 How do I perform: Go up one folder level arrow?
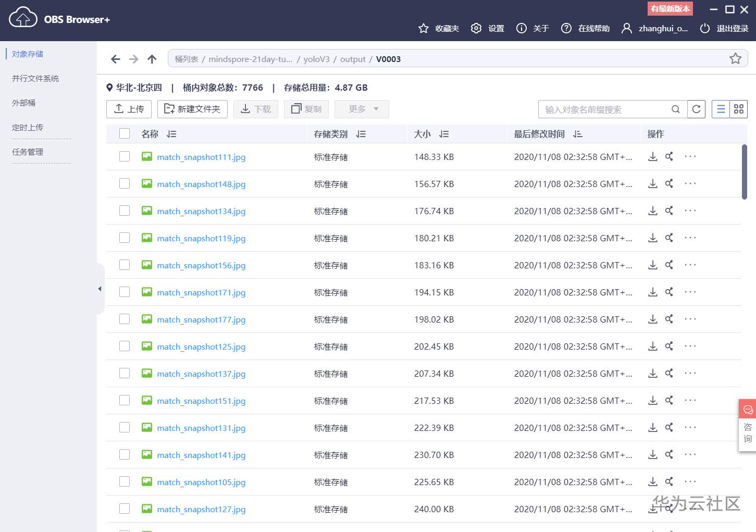[x=152, y=59]
